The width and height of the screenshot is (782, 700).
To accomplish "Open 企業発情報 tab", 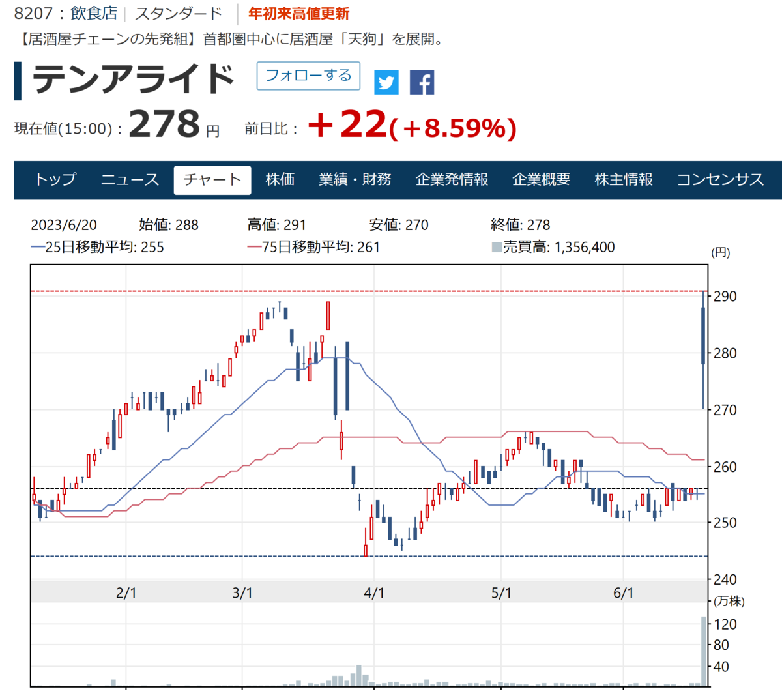I will point(452,180).
